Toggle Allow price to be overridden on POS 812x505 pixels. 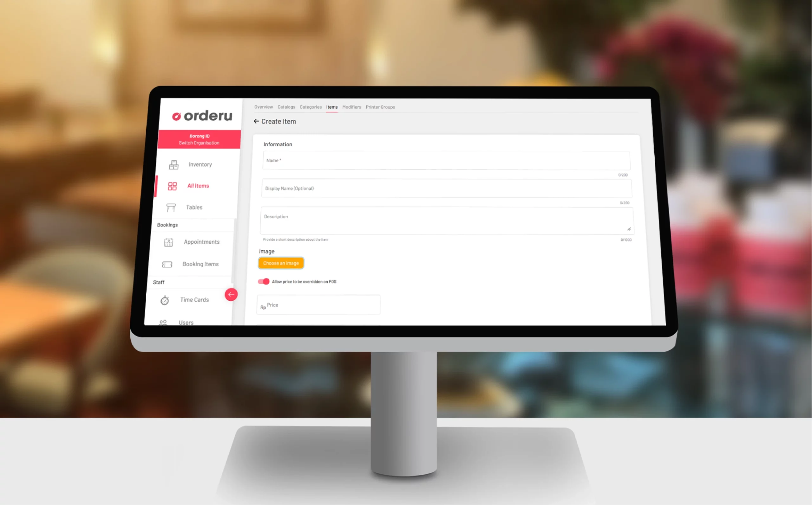263,282
